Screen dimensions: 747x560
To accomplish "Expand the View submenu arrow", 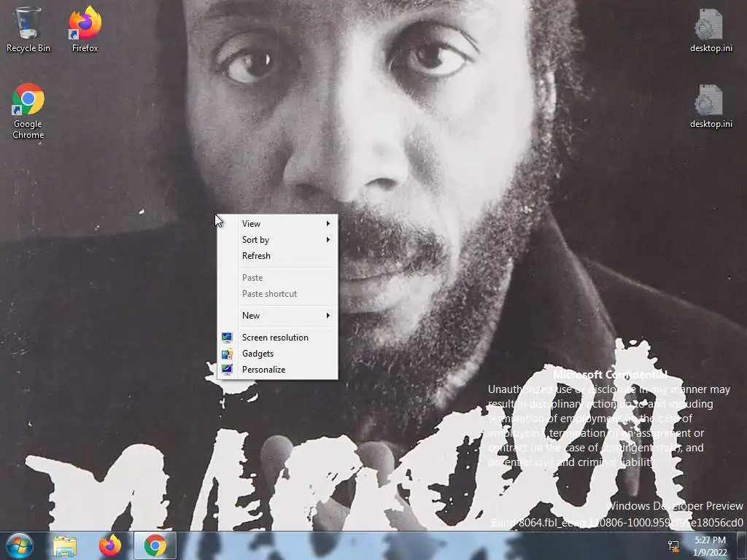I will tap(328, 224).
